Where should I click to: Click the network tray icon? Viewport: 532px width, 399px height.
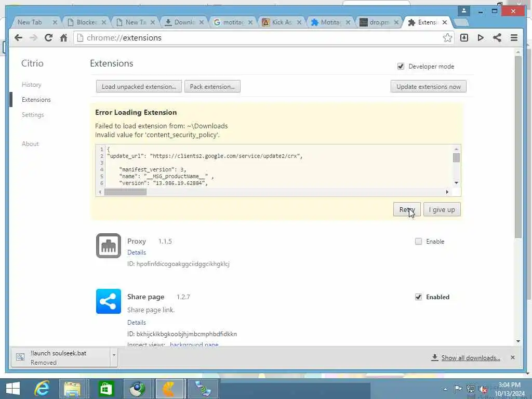pyautogui.click(x=471, y=389)
